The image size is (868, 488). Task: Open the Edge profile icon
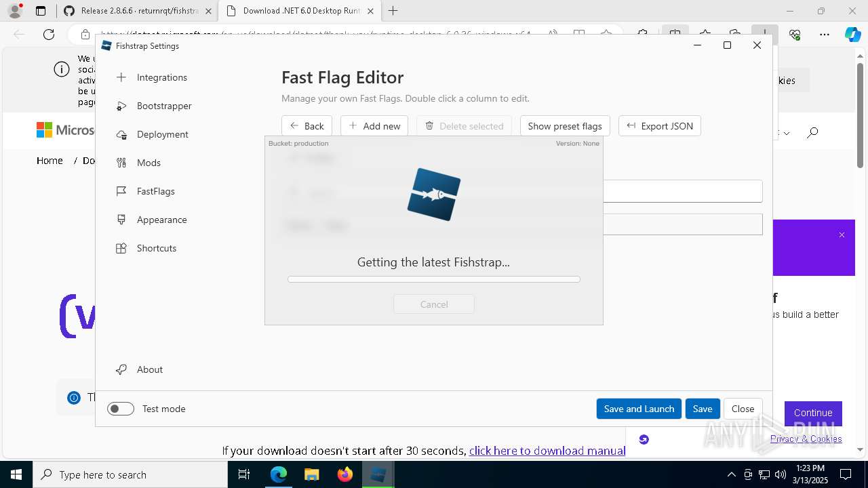pos(15,11)
